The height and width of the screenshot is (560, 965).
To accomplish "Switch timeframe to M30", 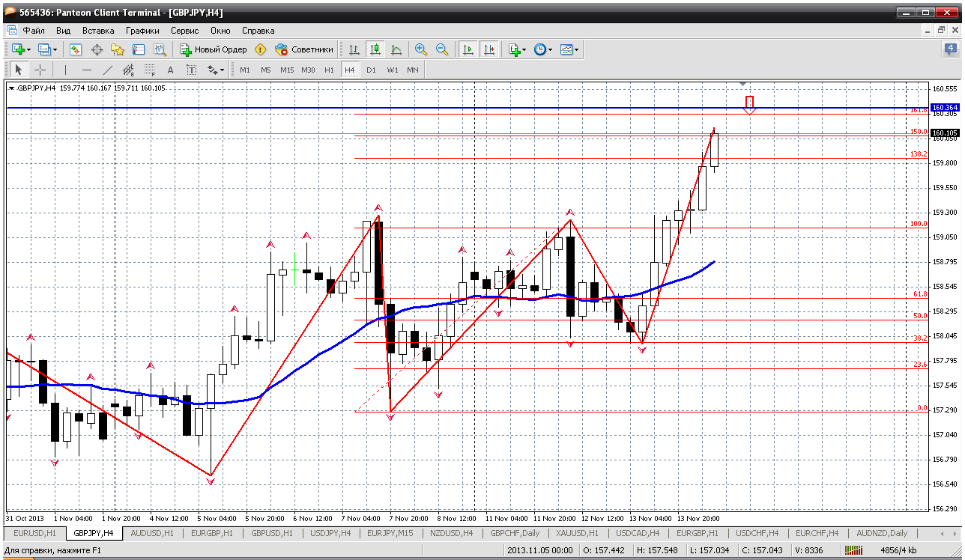I will (x=308, y=70).
